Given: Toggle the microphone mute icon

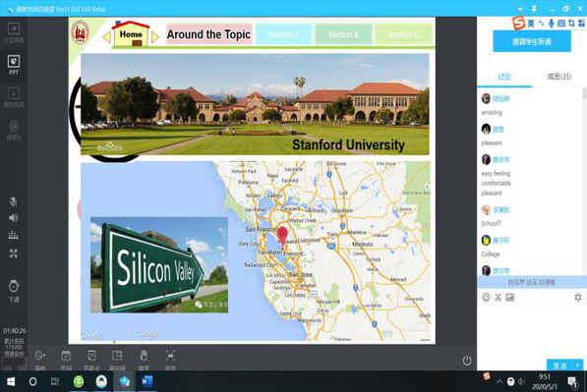Looking at the screenshot, I should pos(13,201).
